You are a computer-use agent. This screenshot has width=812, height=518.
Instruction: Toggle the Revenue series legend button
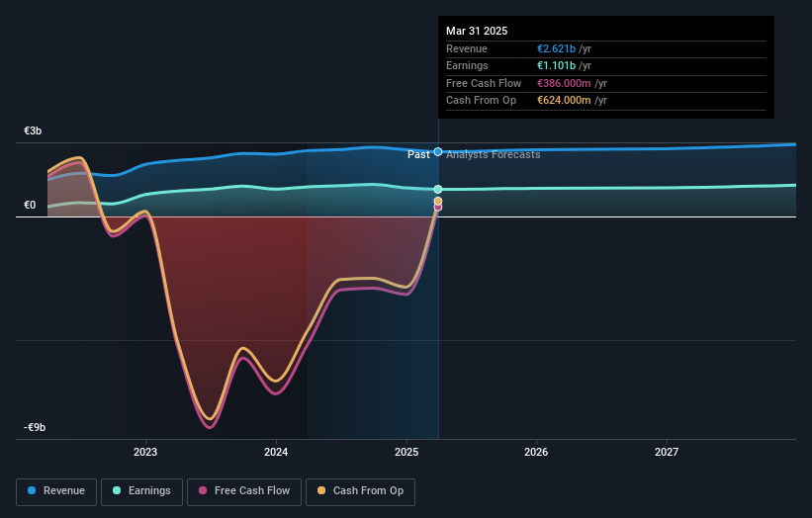(56, 491)
